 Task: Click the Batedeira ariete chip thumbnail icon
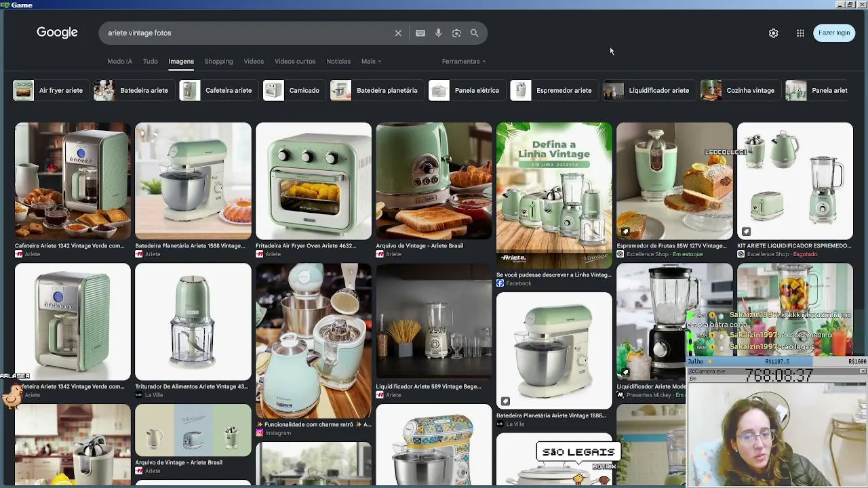click(104, 90)
